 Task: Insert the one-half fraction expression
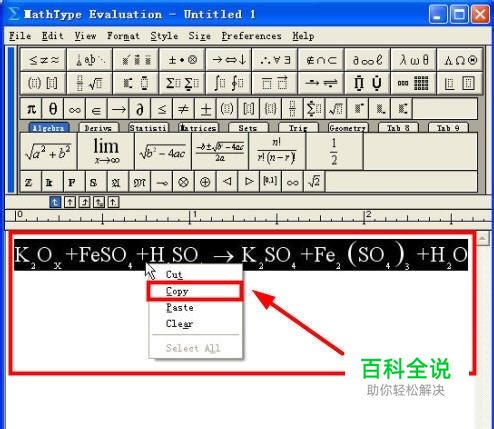(x=334, y=151)
